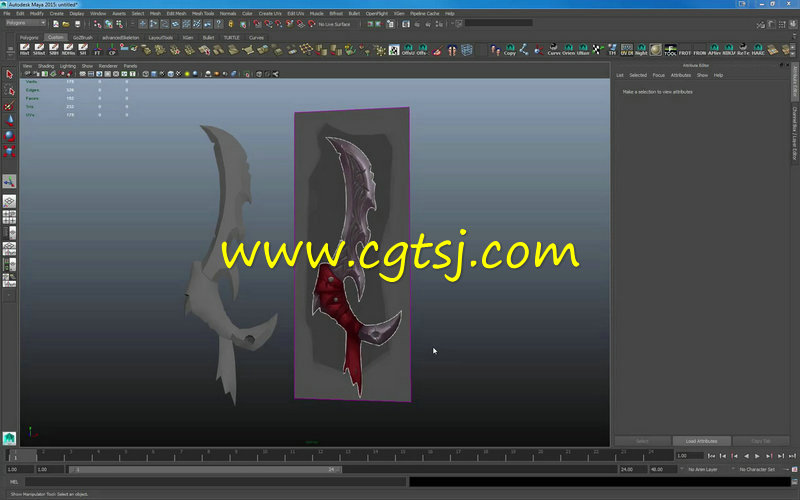Toggle snap to grids magnet icon

pyautogui.click(x=257, y=24)
